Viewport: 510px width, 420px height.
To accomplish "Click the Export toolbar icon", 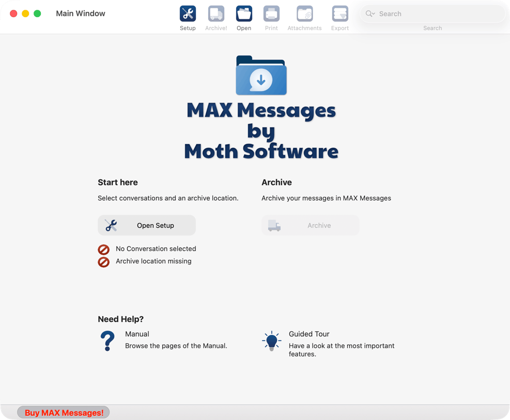I will (340, 13).
